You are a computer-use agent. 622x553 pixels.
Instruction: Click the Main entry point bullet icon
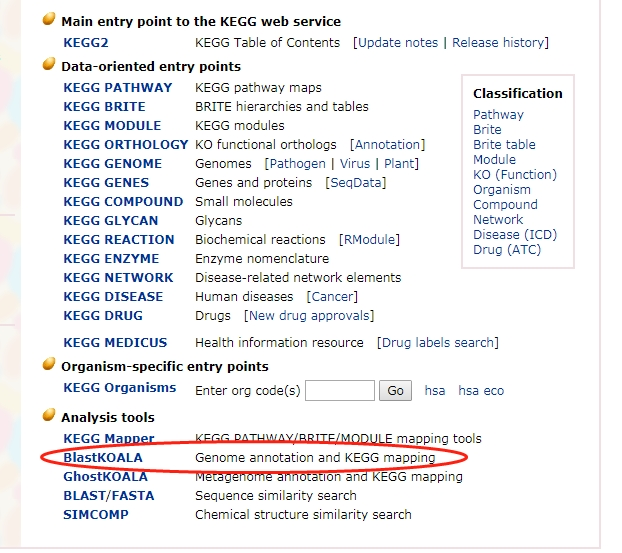49,20
